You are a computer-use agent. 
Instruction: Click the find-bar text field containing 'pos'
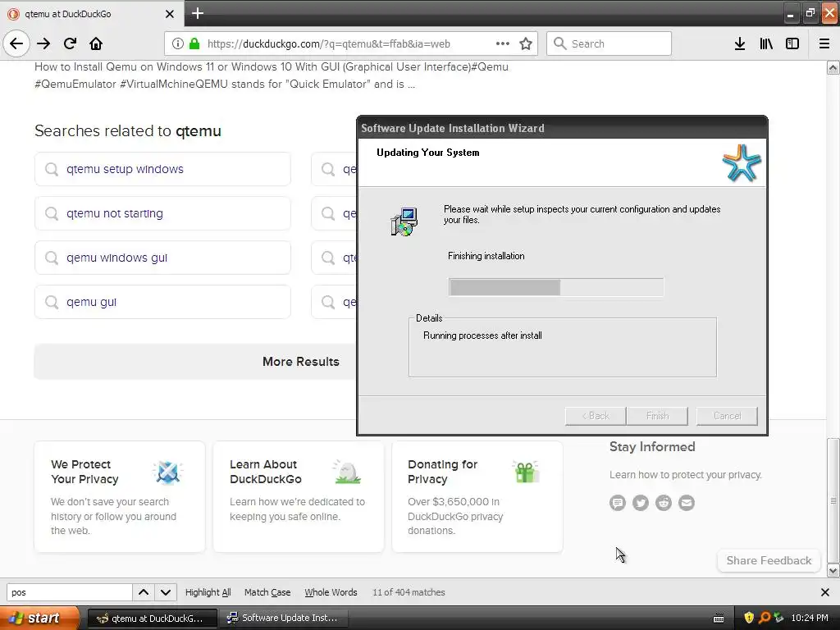(69, 592)
